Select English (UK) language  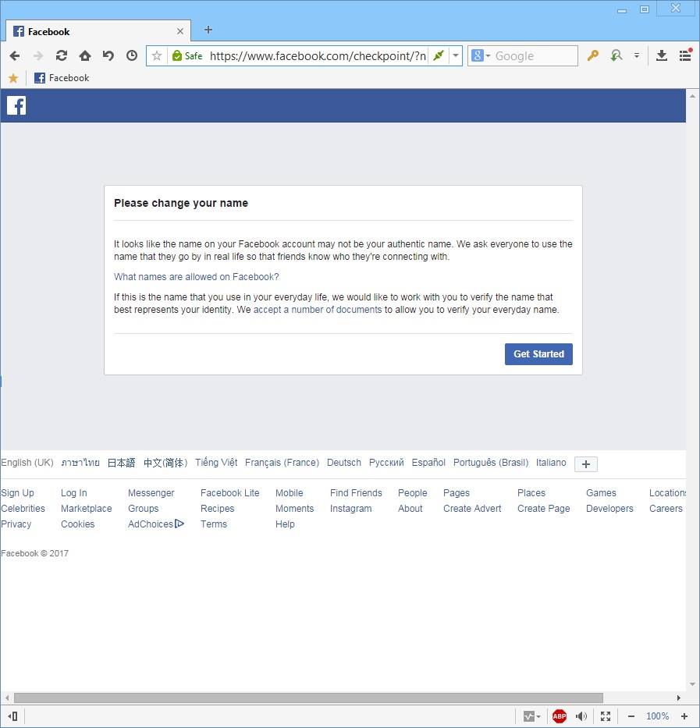27,463
